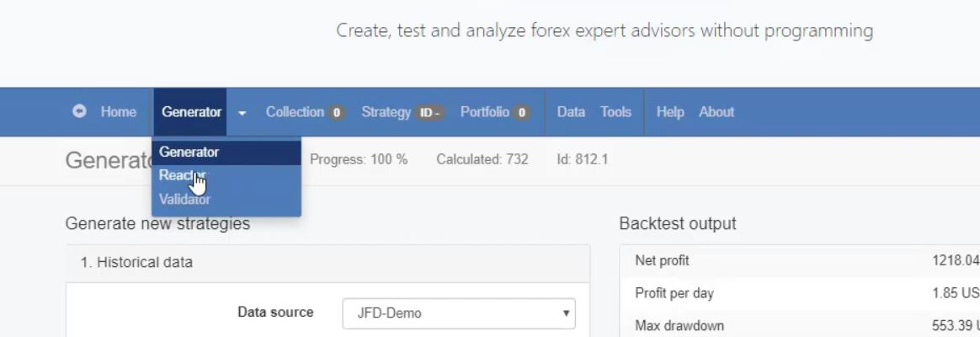Screen dimensions: 980x337
Task: Choose Reactor from the dropdown list
Action: tap(182, 176)
